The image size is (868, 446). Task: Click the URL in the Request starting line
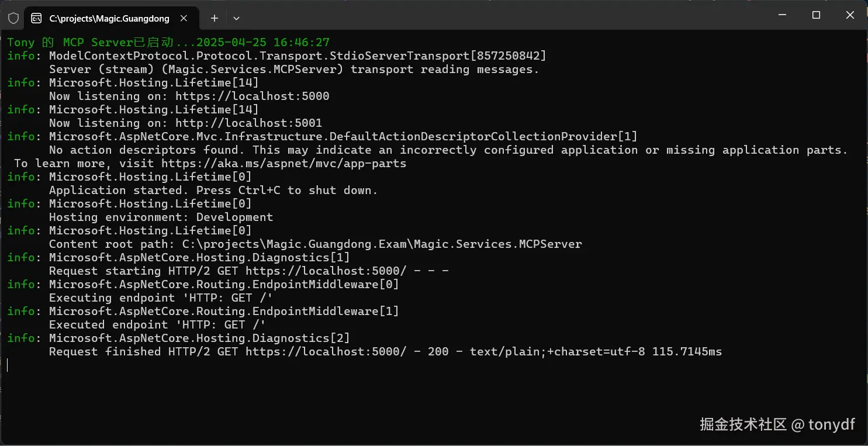tap(326, 271)
